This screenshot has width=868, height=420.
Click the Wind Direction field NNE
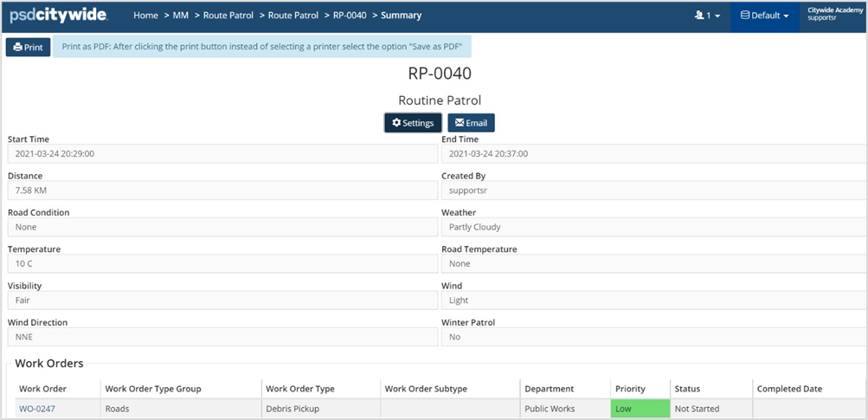(222, 337)
